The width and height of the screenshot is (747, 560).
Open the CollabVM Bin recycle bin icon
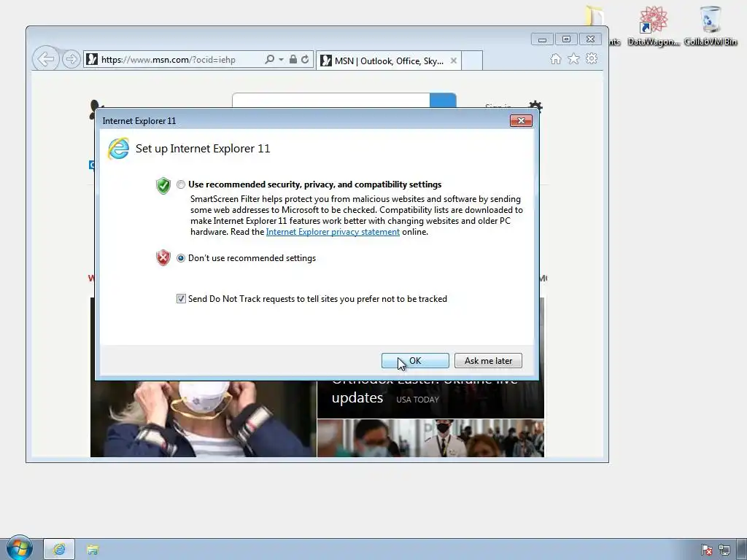click(x=711, y=26)
